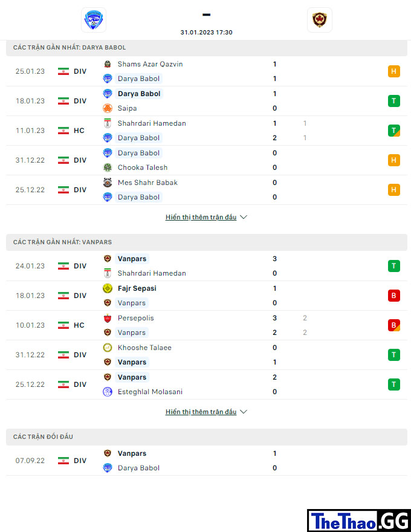Select the Shahrdari Hamedan team name on 11.01.23
Image resolution: width=411 pixels, height=532 pixels.
coord(152,123)
